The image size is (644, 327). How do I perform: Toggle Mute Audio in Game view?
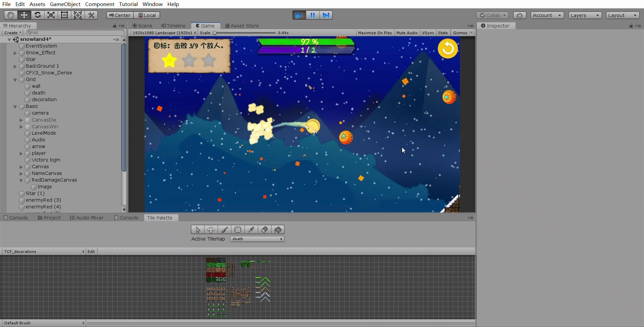407,33
